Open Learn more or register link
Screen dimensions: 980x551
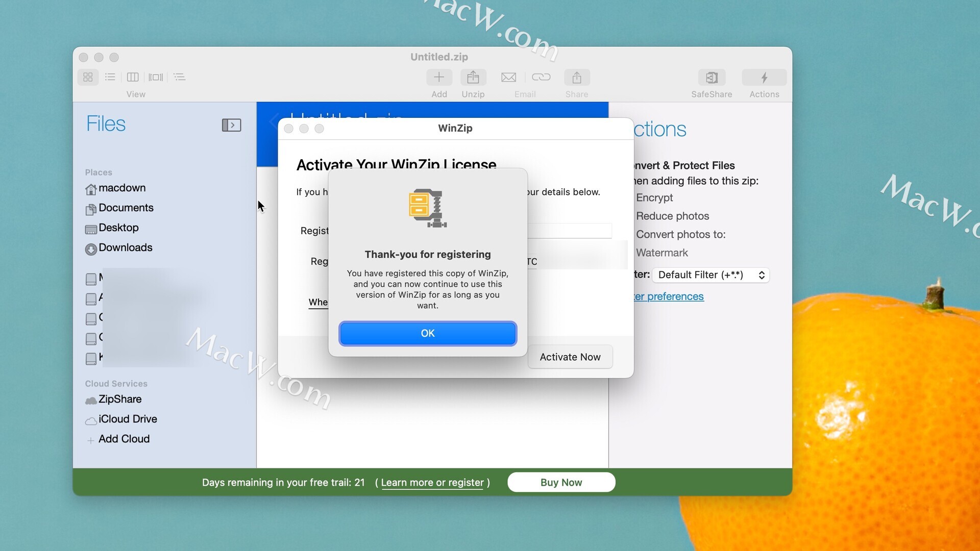coord(432,483)
